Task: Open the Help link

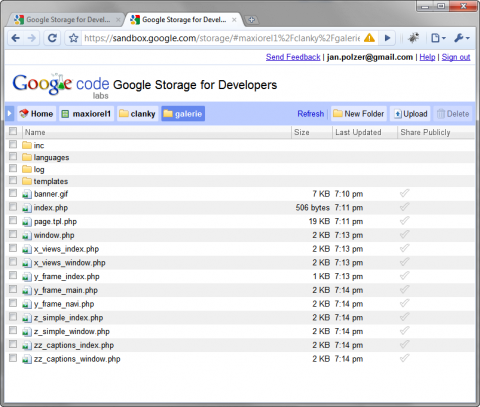Action: pos(427,57)
